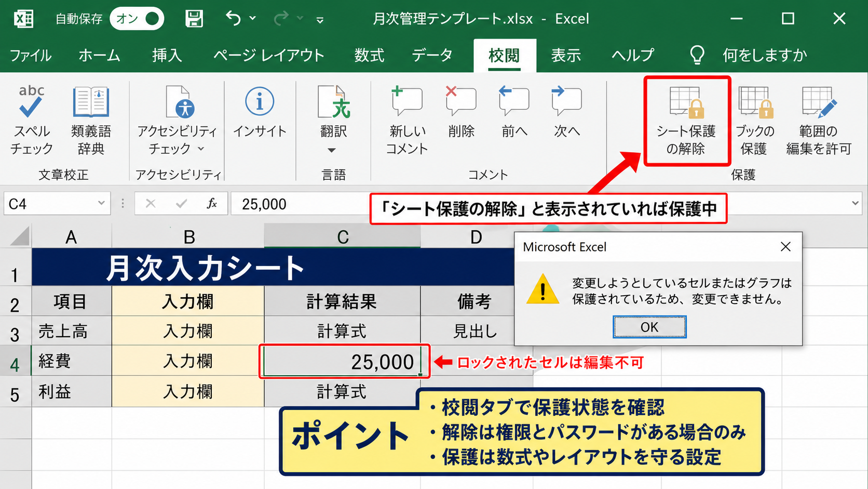Open the ヘルプ tab
Screen dimensions: 868x489
click(x=633, y=55)
